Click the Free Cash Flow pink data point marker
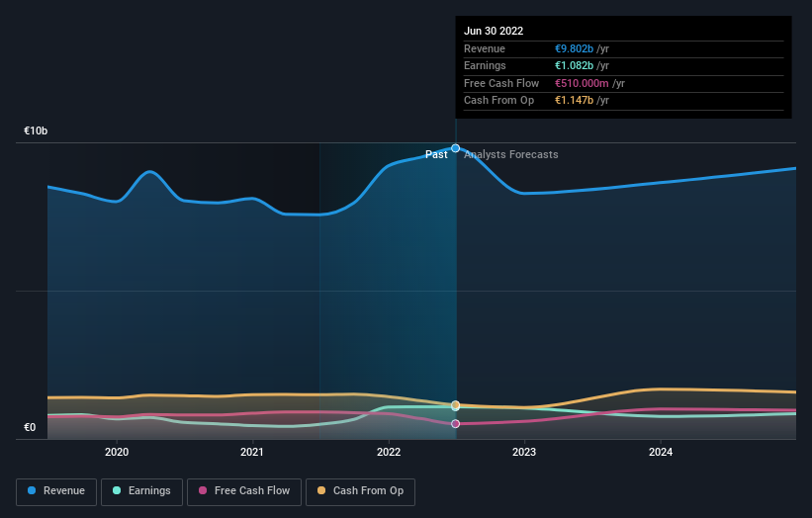 456,424
